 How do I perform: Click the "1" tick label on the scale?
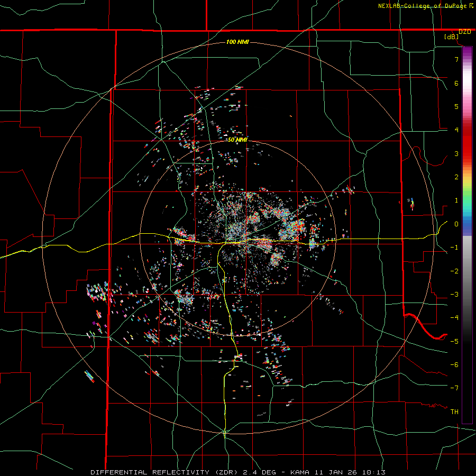[x=456, y=200]
